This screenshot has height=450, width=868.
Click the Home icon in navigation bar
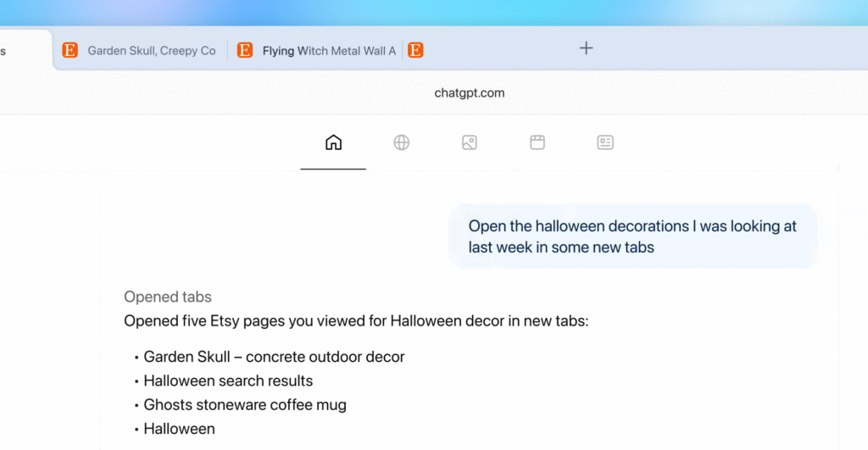pos(333,142)
